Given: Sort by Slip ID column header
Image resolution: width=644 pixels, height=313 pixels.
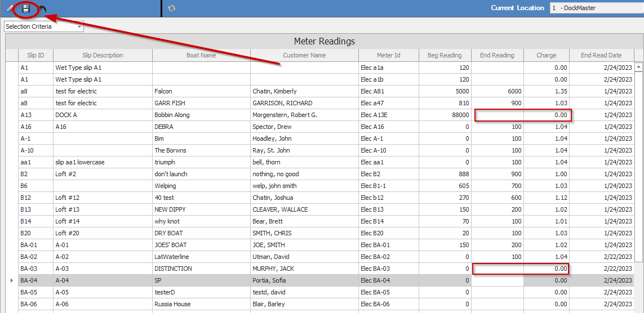Looking at the screenshot, I should click(35, 55).
